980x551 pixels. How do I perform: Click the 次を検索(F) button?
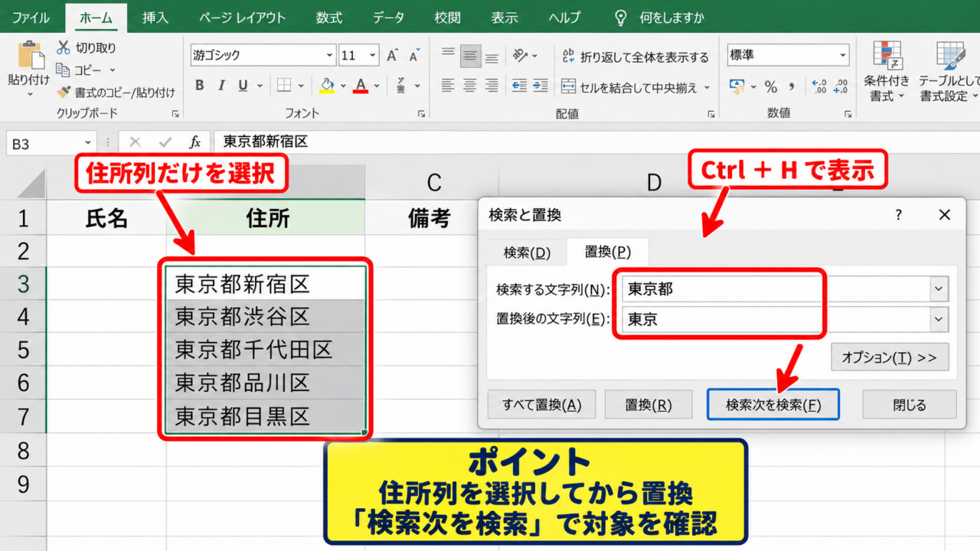tap(773, 405)
